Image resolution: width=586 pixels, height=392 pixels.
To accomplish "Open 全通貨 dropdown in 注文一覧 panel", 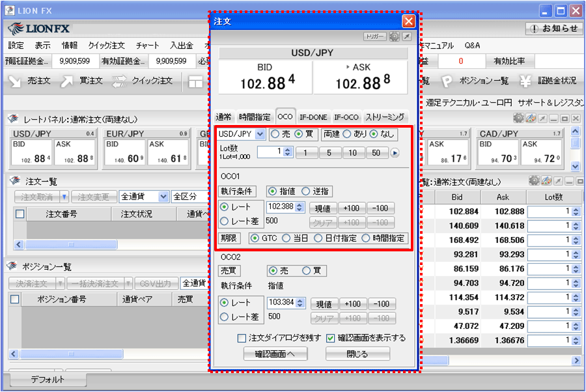I will [x=163, y=197].
